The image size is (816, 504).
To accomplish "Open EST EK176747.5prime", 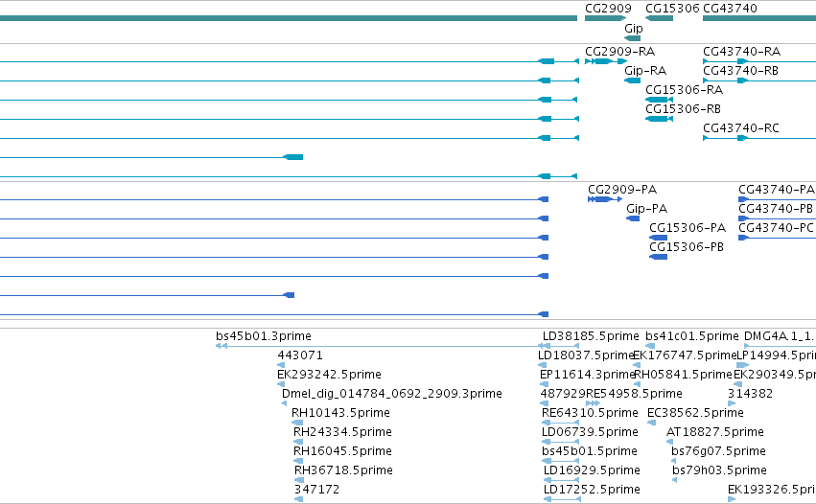I will tap(685, 355).
